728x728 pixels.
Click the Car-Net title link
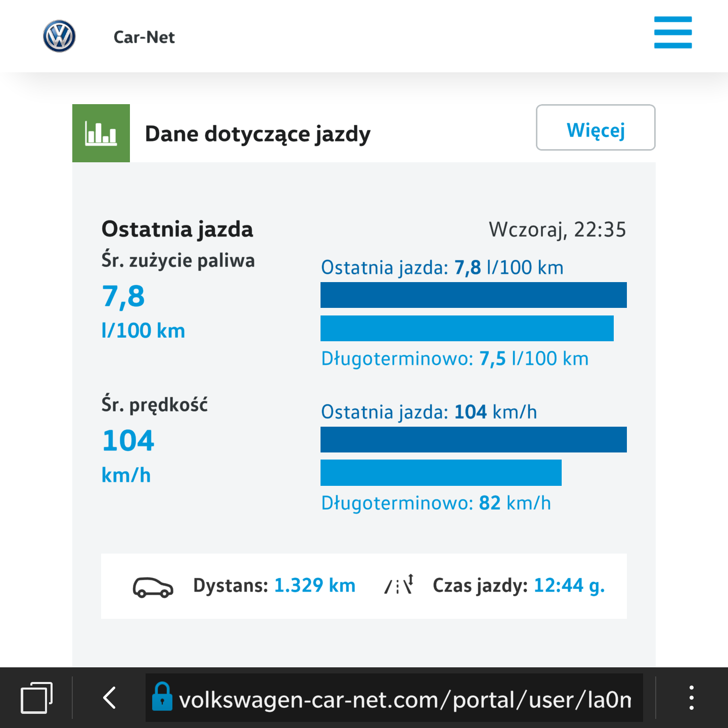point(144,37)
